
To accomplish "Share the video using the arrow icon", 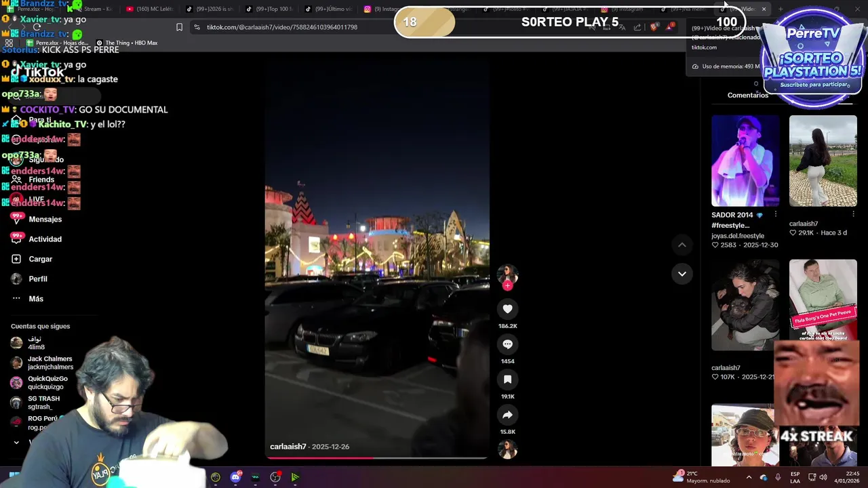I will tap(507, 415).
